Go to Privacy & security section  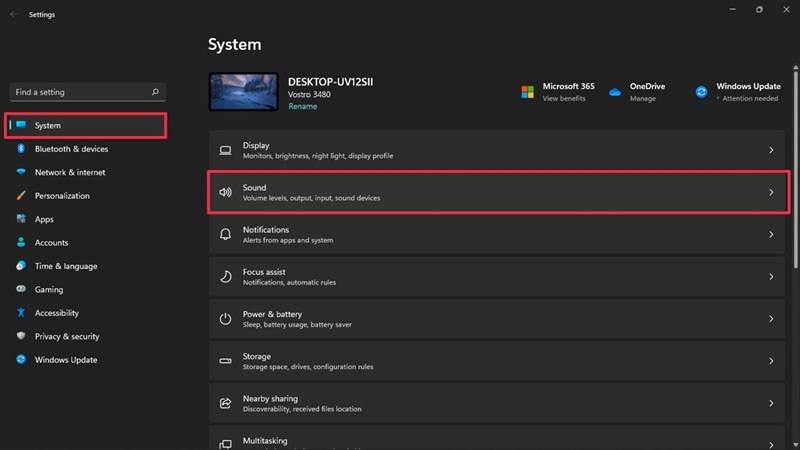pos(67,336)
